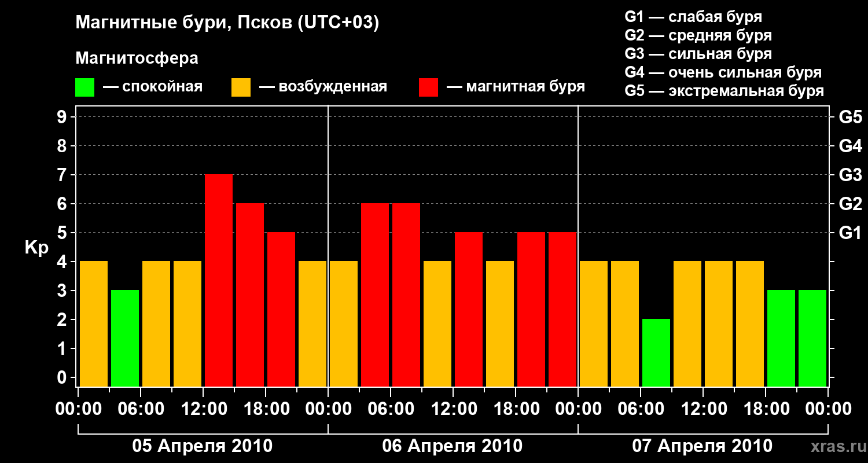Click '18:00' time label above 07 Апреля

coord(766,409)
